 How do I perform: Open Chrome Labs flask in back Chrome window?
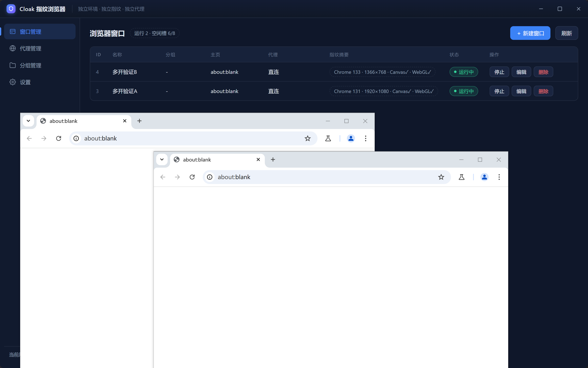pyautogui.click(x=328, y=138)
